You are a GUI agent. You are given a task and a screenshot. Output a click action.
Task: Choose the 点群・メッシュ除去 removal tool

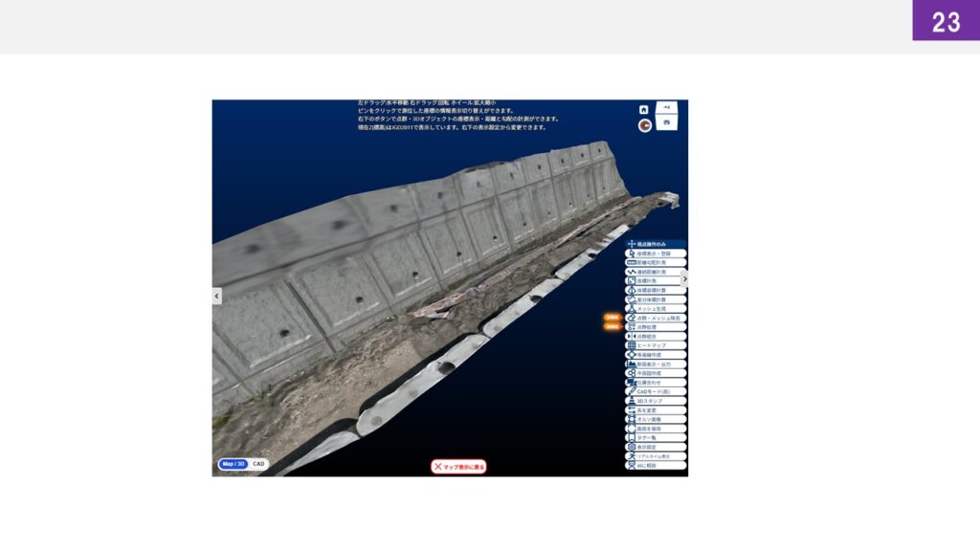point(656,318)
